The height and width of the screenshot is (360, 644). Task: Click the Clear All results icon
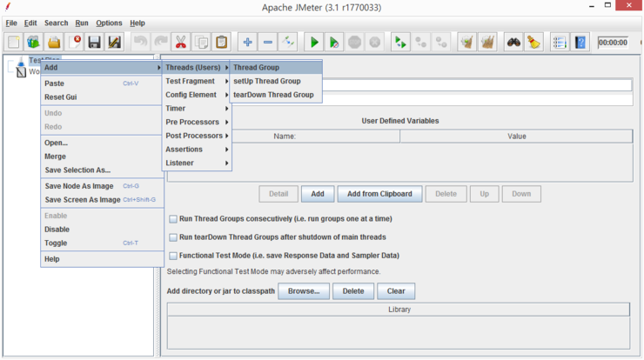click(x=487, y=43)
